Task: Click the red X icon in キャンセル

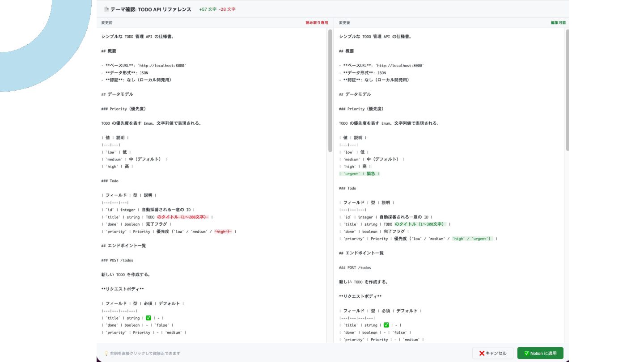Action: coord(482,353)
